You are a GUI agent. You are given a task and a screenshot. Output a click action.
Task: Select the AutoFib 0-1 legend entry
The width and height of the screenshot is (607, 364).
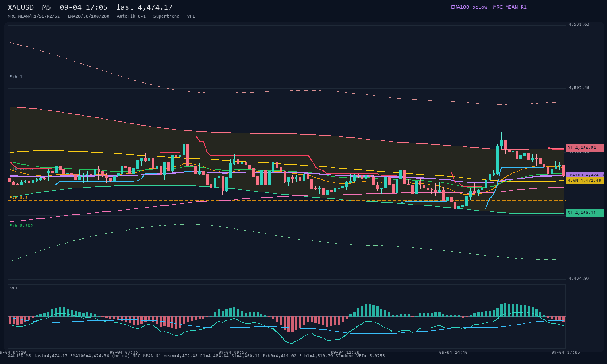(131, 16)
